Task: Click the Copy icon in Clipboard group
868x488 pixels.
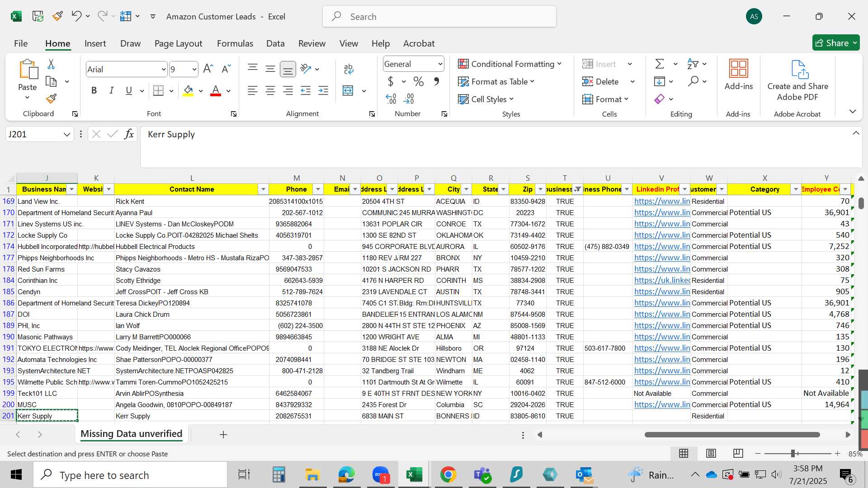Action: coord(51,82)
